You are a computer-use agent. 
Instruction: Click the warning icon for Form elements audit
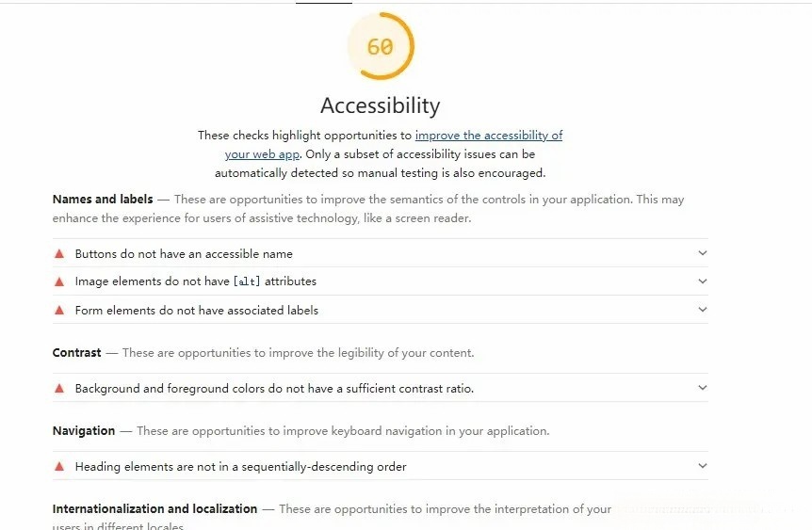tap(58, 310)
